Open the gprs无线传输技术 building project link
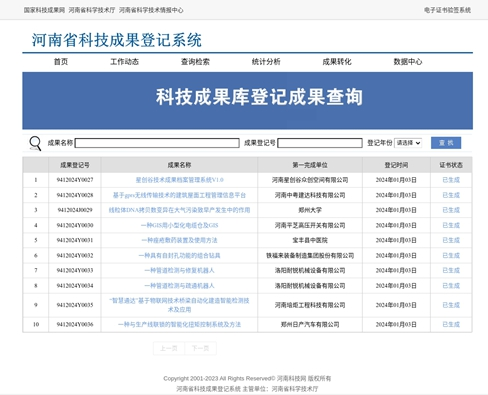488x395 pixels. (x=179, y=195)
